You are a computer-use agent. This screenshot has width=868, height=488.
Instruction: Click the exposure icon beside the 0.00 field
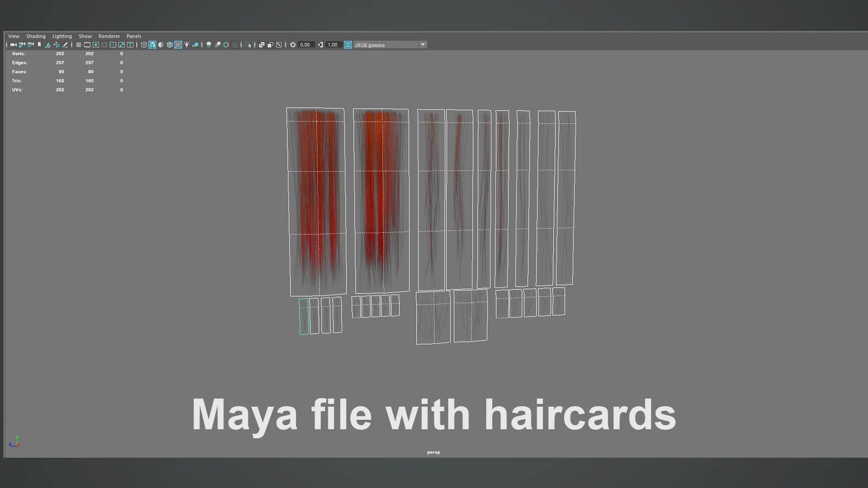pyautogui.click(x=293, y=45)
